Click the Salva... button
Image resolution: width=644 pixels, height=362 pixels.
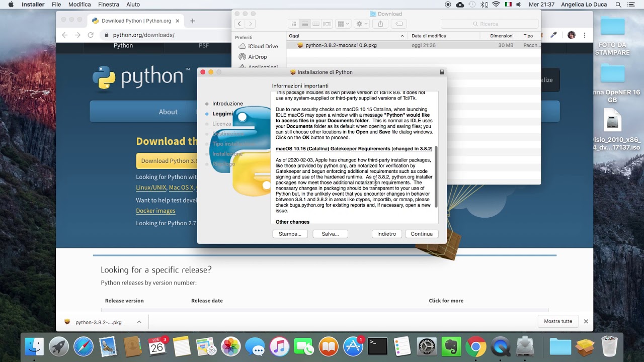pyautogui.click(x=330, y=234)
